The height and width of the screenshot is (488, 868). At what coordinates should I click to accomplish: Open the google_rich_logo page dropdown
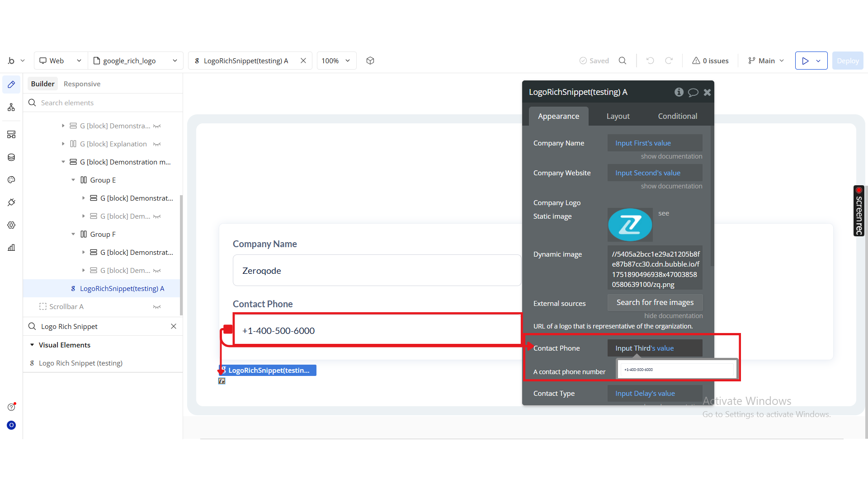tap(135, 61)
